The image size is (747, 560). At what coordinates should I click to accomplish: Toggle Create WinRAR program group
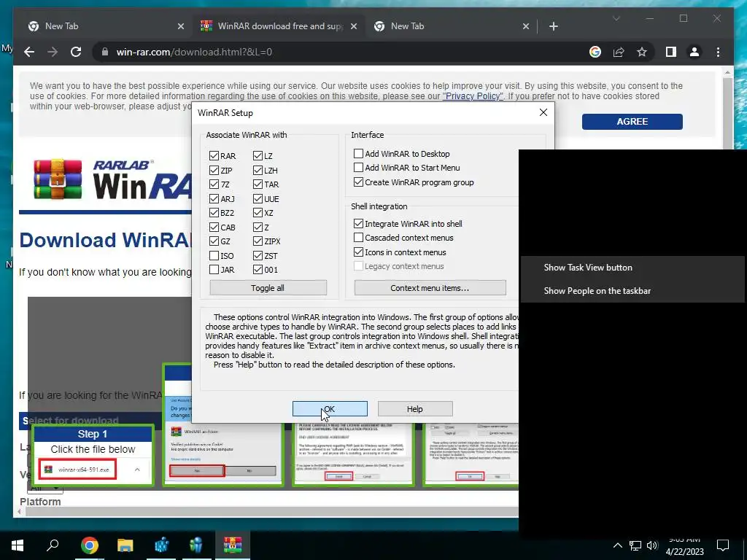(358, 182)
